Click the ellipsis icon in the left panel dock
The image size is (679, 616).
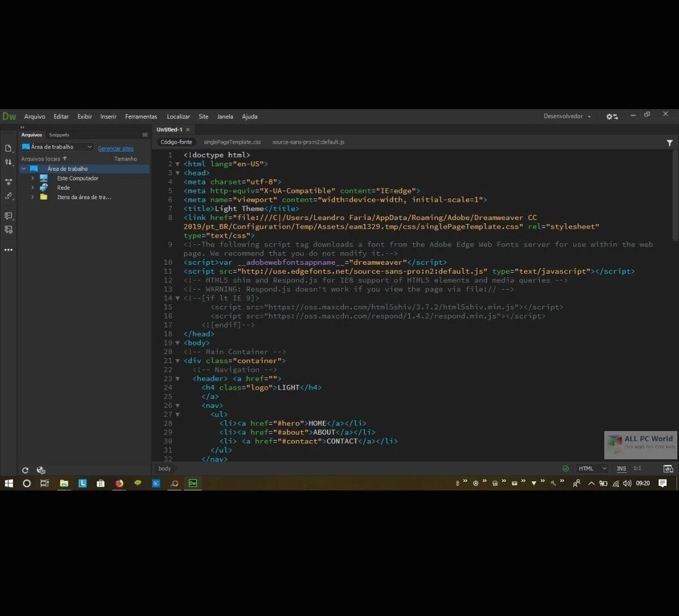pos(8,249)
